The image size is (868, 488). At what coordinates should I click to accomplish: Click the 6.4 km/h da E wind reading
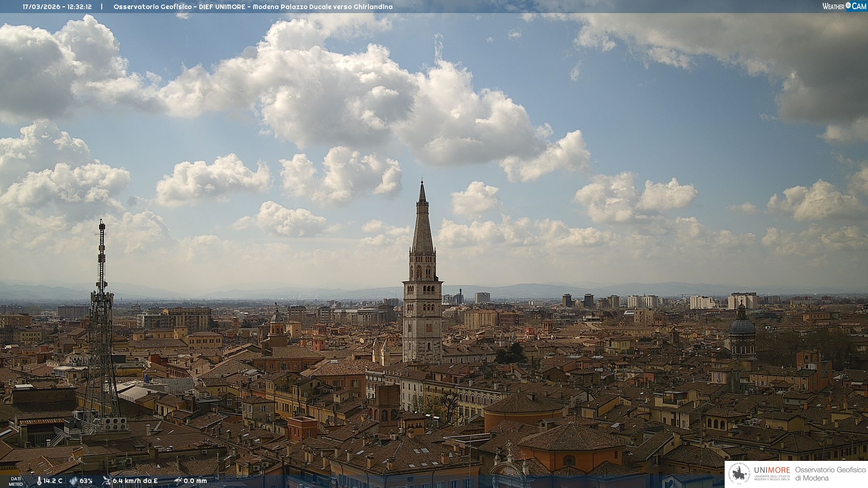click(x=135, y=481)
